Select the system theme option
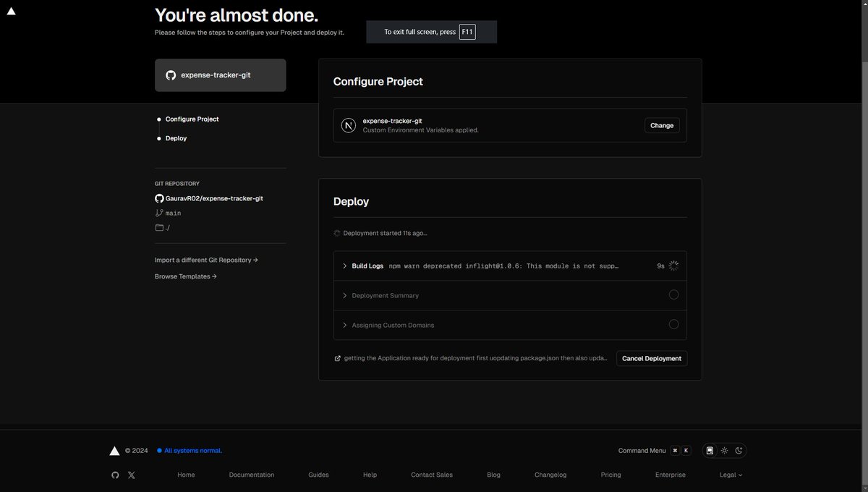 click(710, 451)
